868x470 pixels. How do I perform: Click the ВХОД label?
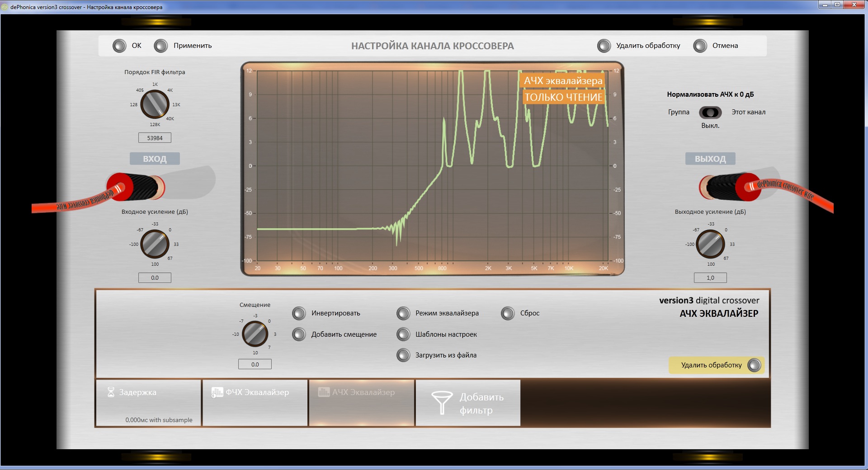click(x=155, y=159)
